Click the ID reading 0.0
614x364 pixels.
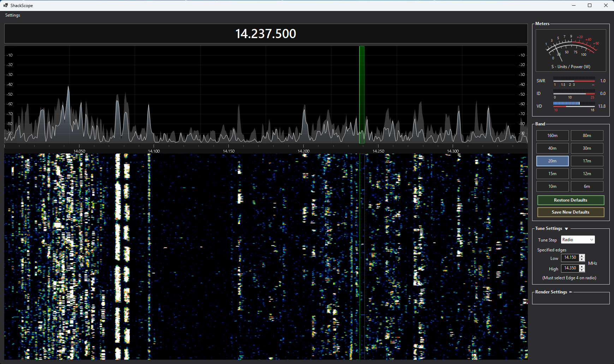(x=603, y=94)
